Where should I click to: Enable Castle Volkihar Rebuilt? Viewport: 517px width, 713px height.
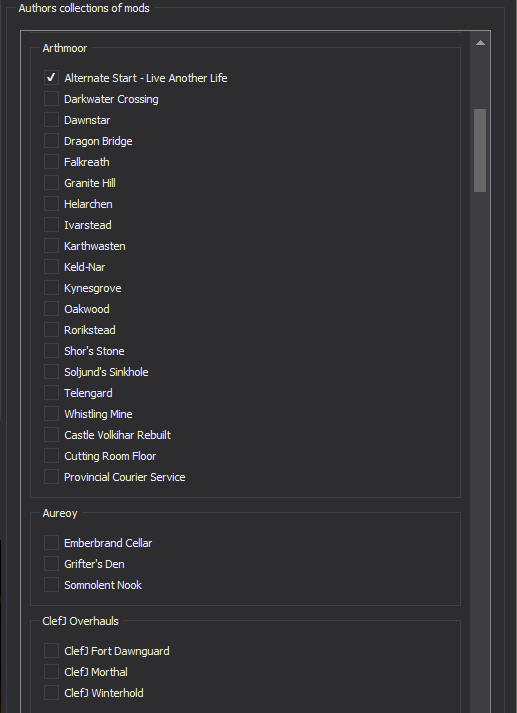51,435
